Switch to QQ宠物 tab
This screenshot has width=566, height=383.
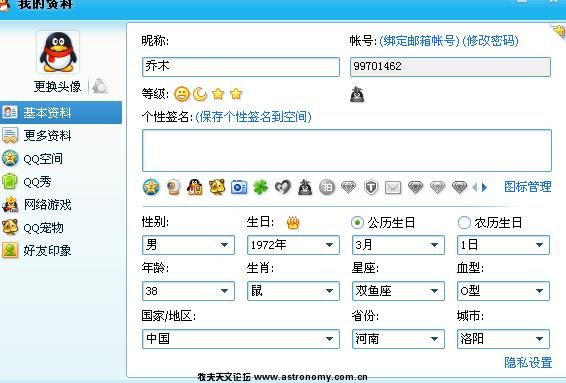pyautogui.click(x=61, y=228)
